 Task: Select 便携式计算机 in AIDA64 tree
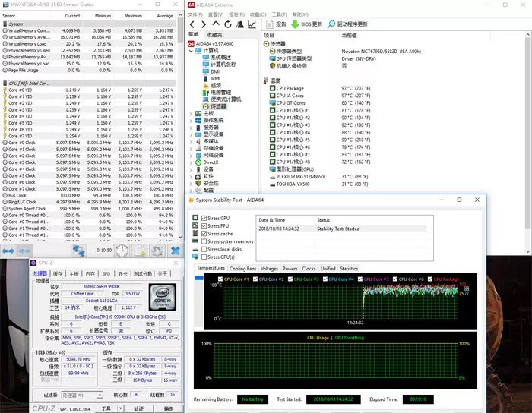(222, 99)
